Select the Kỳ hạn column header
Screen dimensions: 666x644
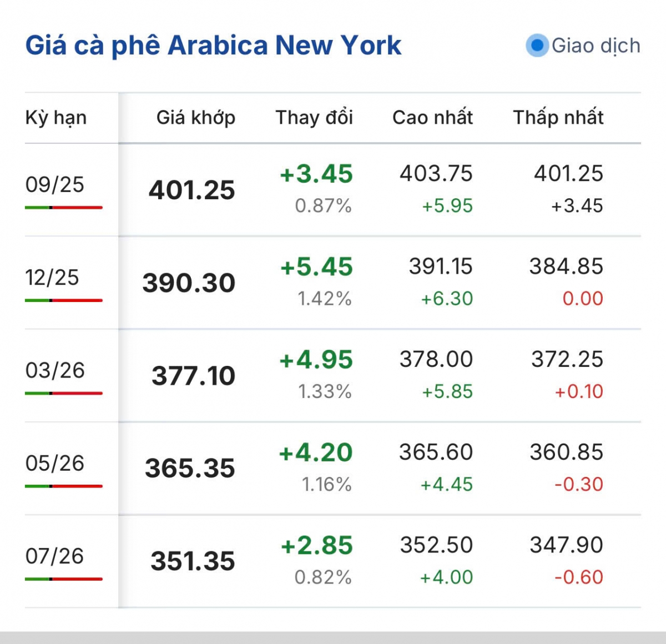click(x=56, y=118)
